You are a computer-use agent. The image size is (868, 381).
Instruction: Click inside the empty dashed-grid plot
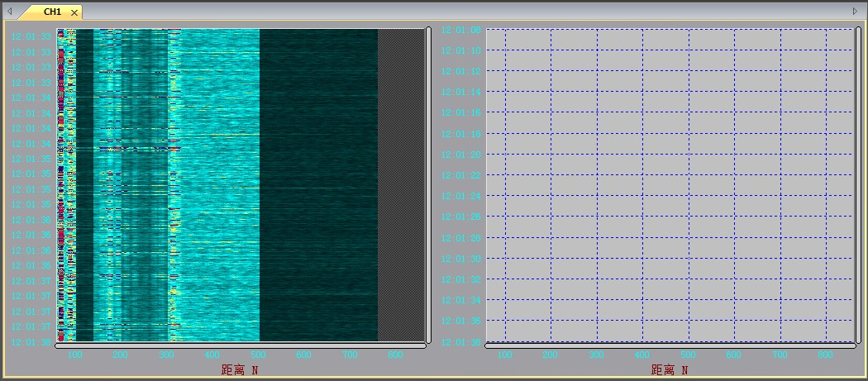pos(670,185)
